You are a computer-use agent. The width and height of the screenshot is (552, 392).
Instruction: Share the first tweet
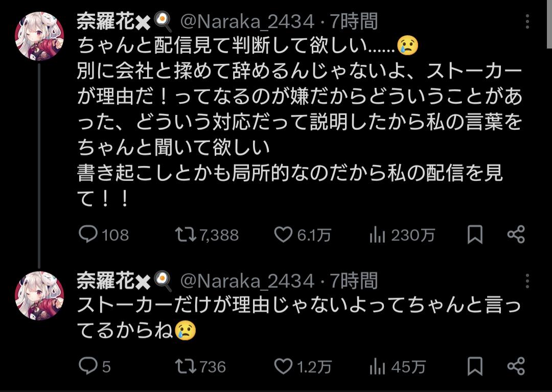tap(516, 235)
